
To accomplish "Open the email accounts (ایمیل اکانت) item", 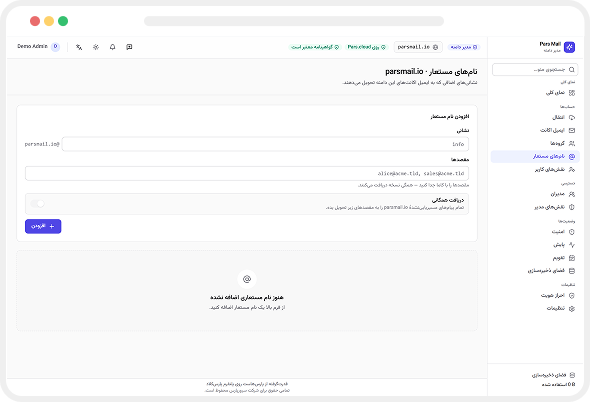I will tap(535, 130).
